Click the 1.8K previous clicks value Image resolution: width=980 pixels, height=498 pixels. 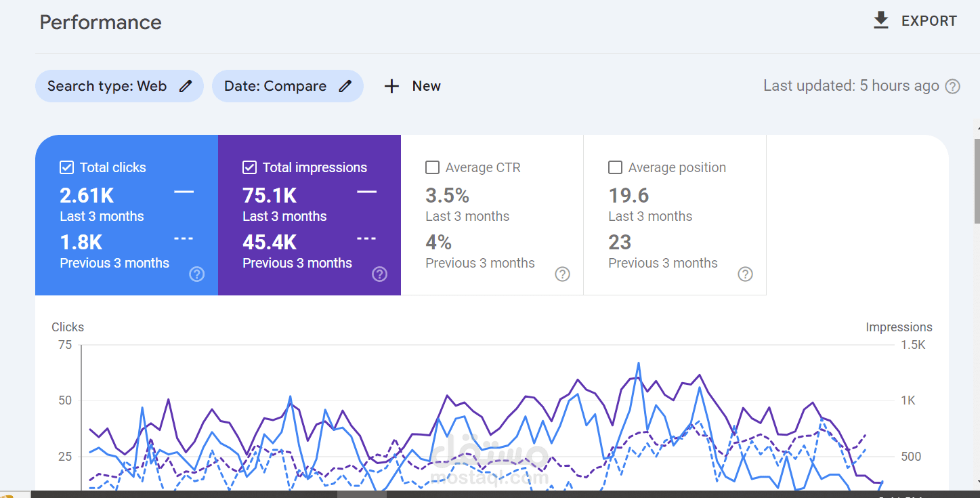pos(81,243)
